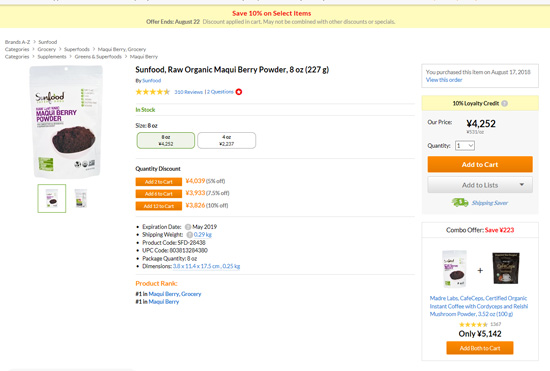The height and width of the screenshot is (371, 550).
Task: Click Add 12 to Cart button
Action: coord(159,206)
